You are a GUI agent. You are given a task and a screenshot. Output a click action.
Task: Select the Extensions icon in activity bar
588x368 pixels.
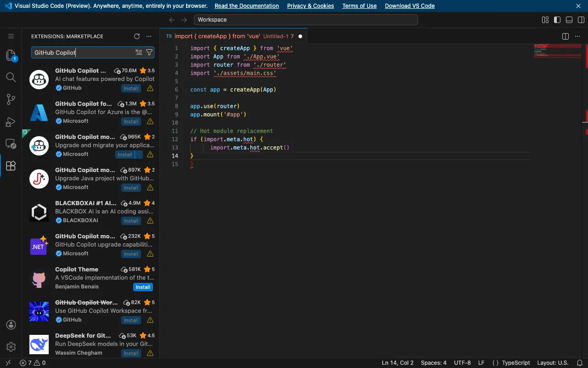coord(11,166)
